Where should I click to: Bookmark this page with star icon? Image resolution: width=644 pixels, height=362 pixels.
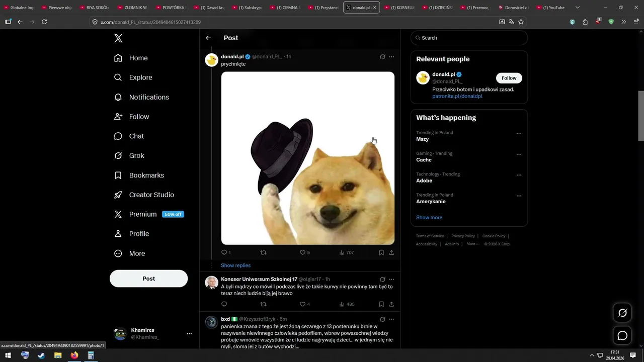[x=521, y=22]
